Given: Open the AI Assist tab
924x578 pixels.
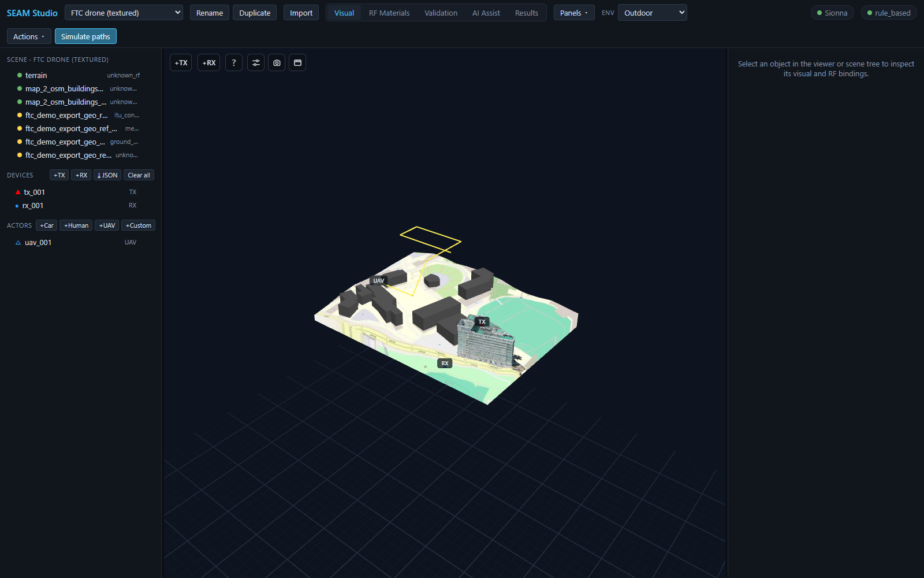Looking at the screenshot, I should [x=486, y=13].
